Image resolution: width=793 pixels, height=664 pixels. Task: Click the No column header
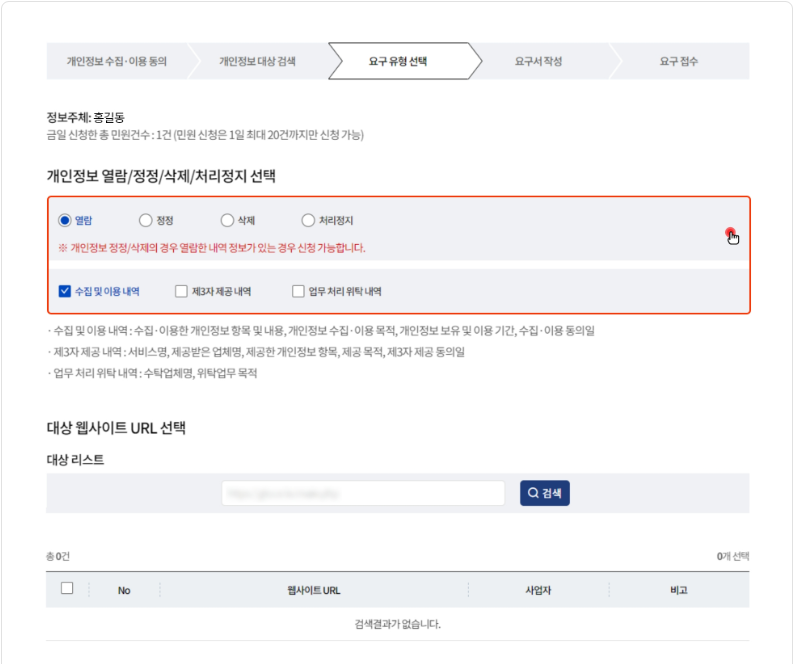click(x=124, y=590)
